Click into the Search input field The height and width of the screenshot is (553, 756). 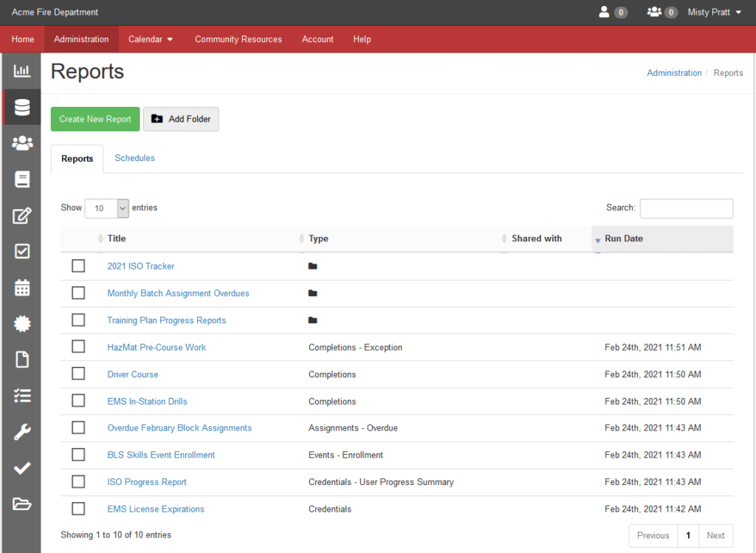click(x=686, y=208)
